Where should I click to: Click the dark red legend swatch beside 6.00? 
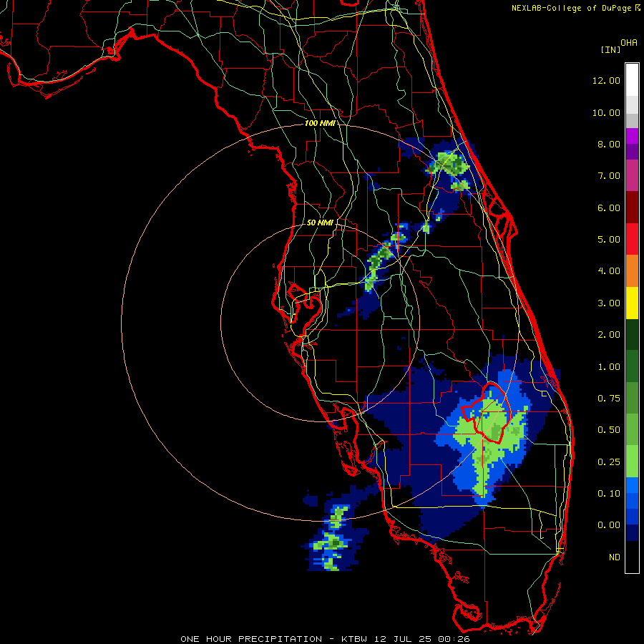[x=632, y=208]
